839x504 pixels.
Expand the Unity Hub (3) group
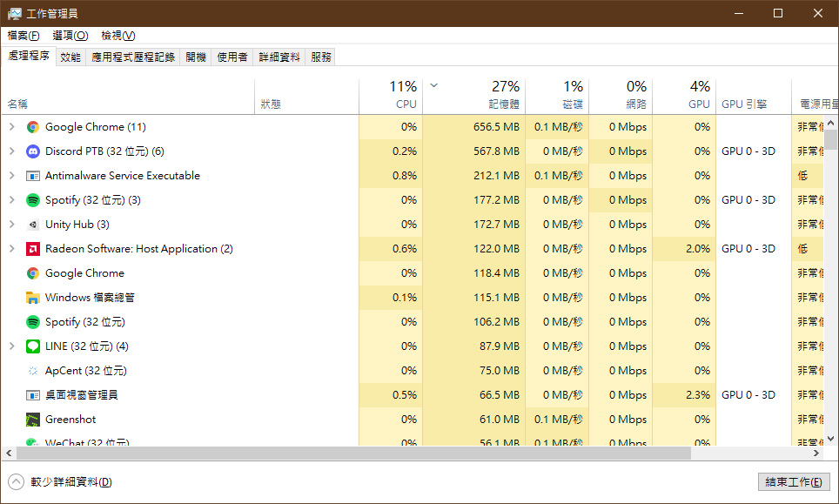tap(12, 225)
